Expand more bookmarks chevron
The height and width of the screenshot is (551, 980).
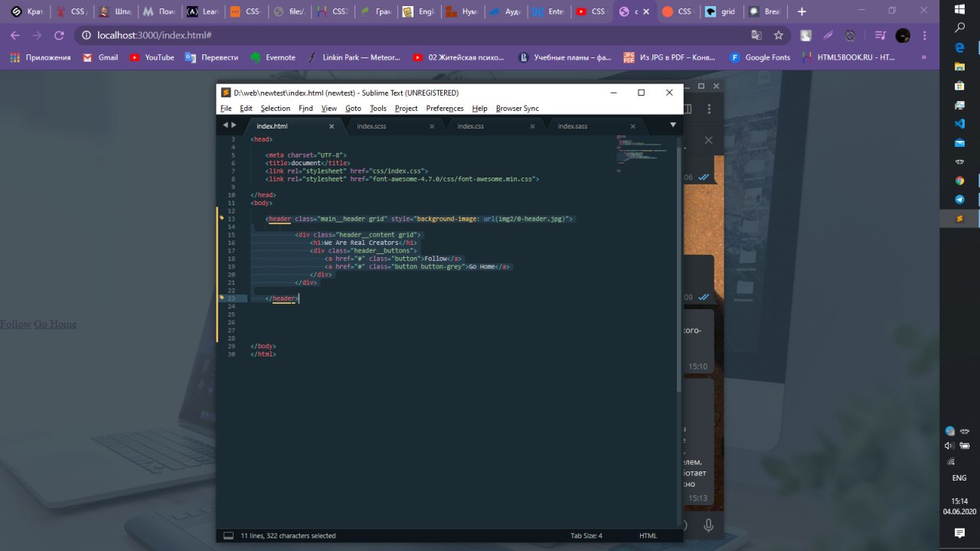point(923,57)
